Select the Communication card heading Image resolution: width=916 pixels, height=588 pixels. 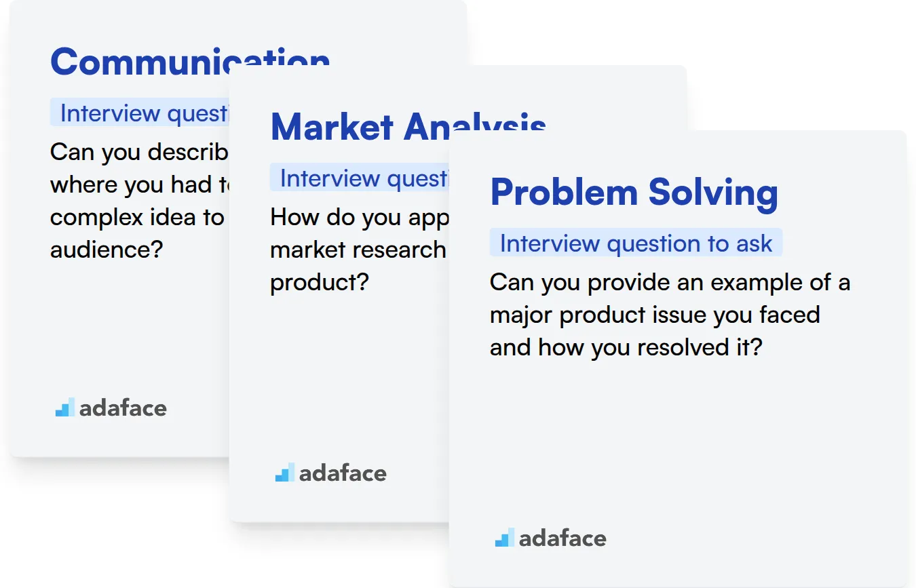coord(190,61)
